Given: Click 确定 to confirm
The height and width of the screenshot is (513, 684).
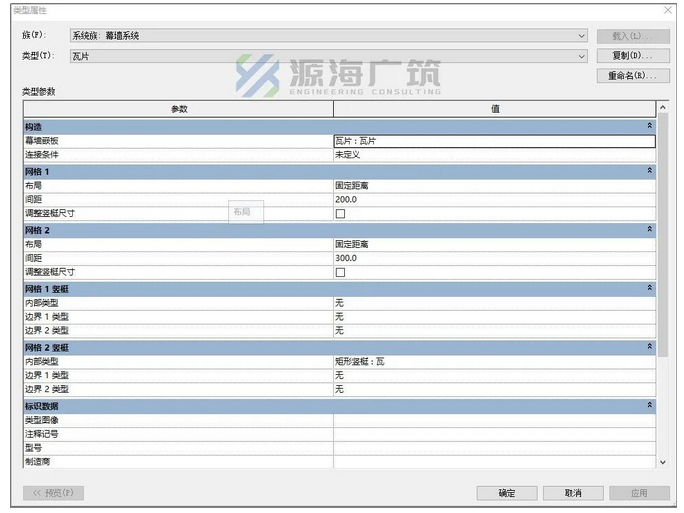Looking at the screenshot, I should click(507, 493).
